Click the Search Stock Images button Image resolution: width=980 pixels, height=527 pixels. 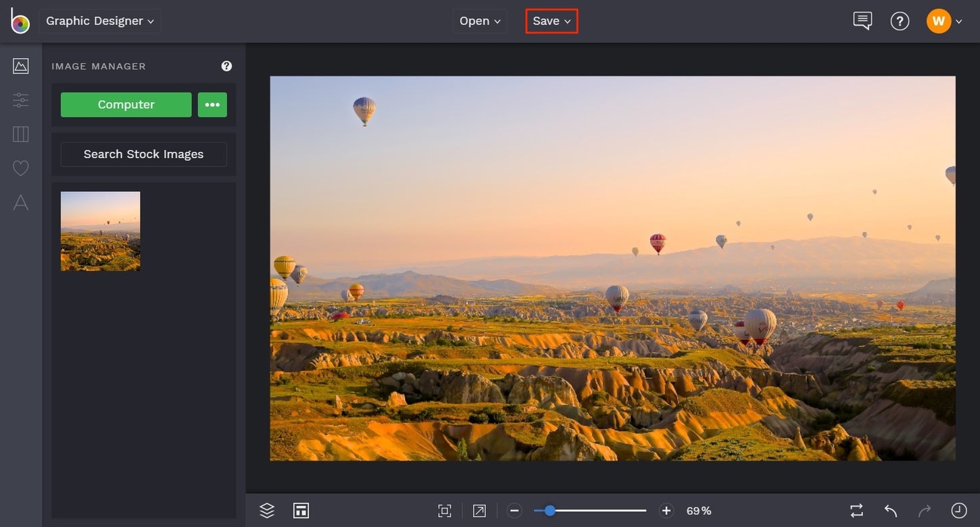tap(143, 154)
